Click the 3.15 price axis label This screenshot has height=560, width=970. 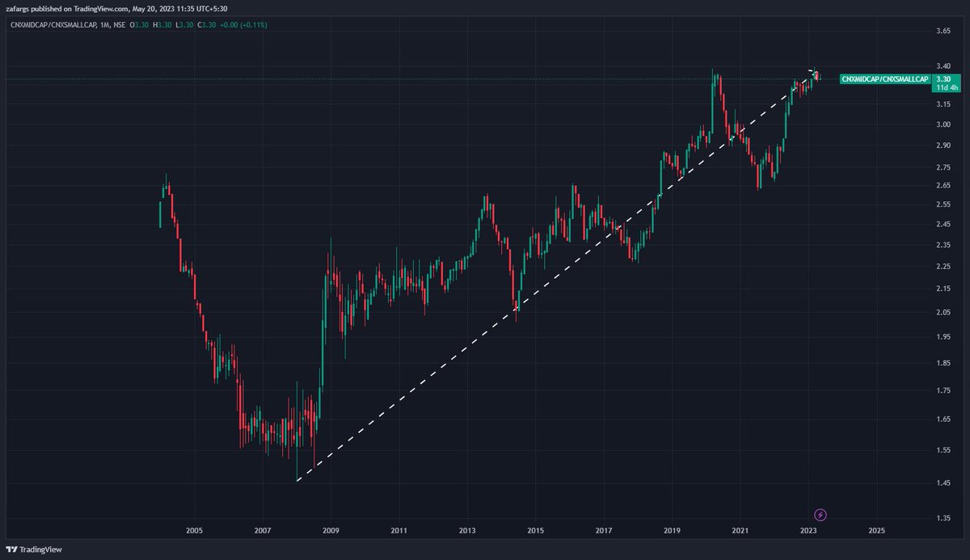[x=943, y=104]
